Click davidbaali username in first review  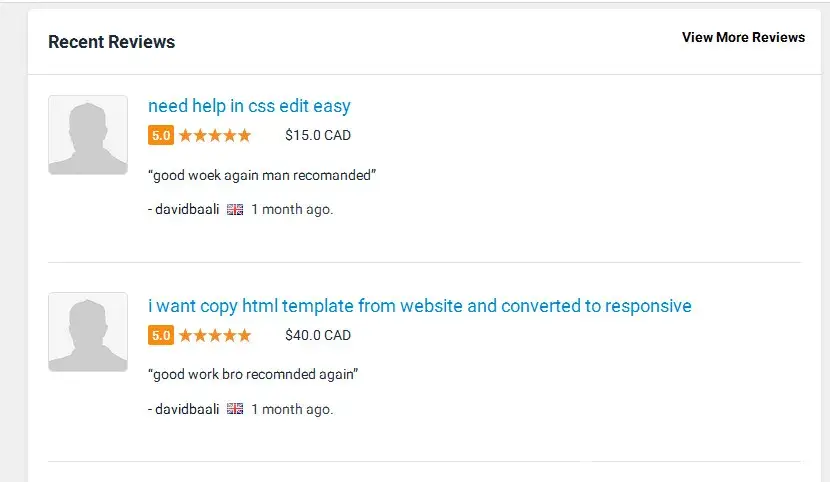187,210
